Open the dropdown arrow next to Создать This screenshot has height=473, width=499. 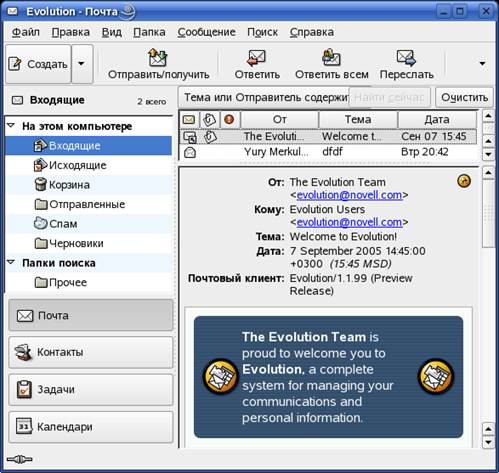pos(82,63)
